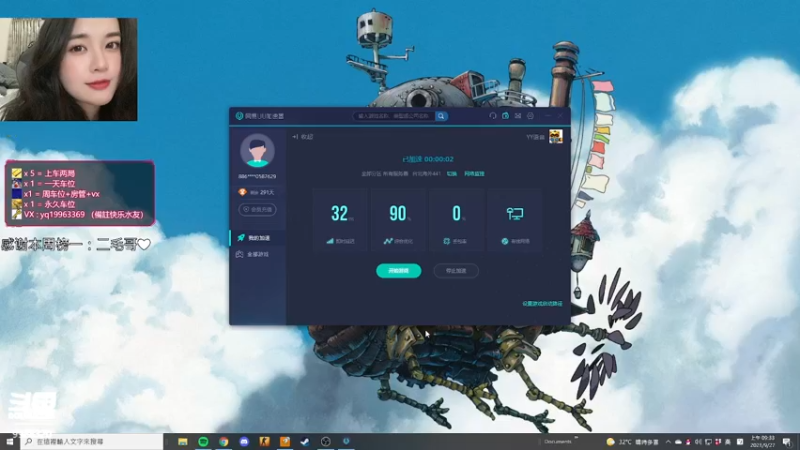
Task: Open OBS Studio from the taskbar
Action: pyautogui.click(x=326, y=441)
